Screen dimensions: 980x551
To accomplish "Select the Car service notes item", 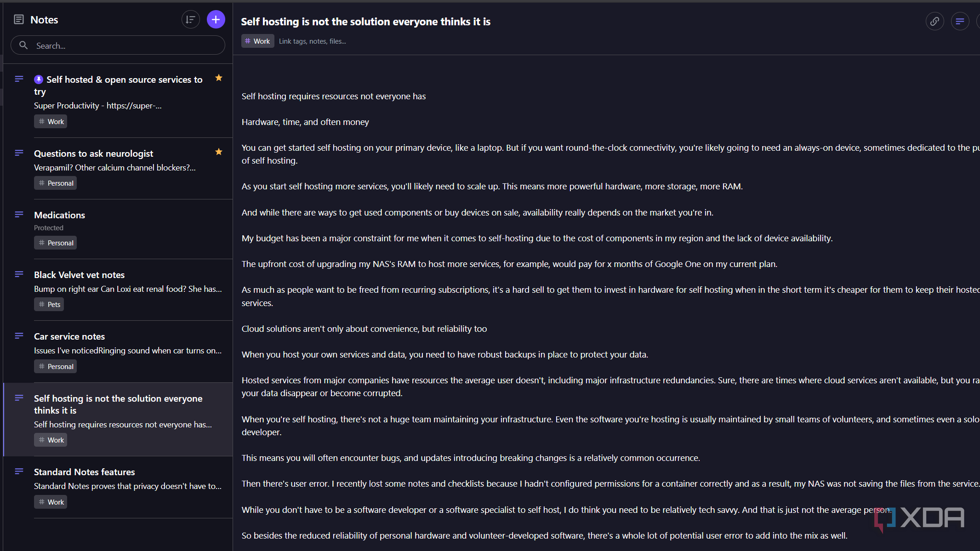I will coord(69,336).
